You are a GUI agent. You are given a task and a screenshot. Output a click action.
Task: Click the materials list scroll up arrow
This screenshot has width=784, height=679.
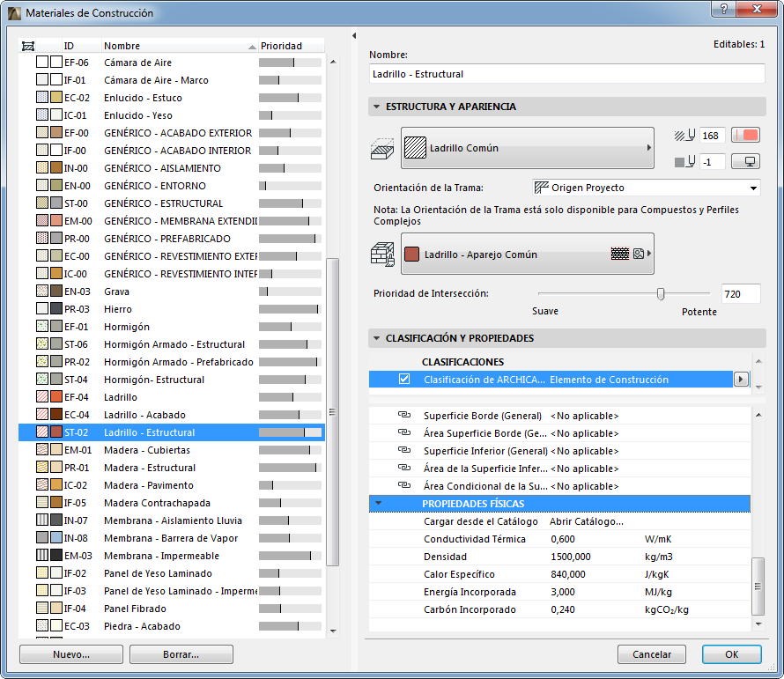pos(333,62)
